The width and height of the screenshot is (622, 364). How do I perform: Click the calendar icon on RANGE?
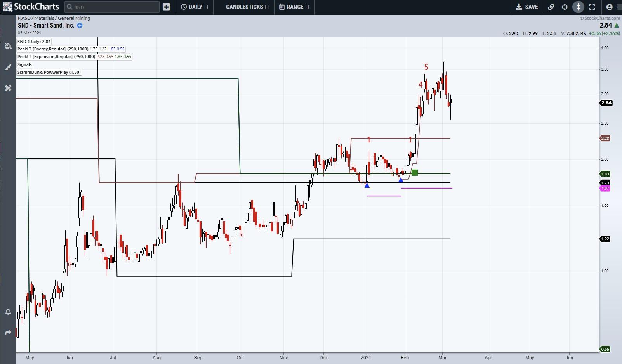pos(282,7)
